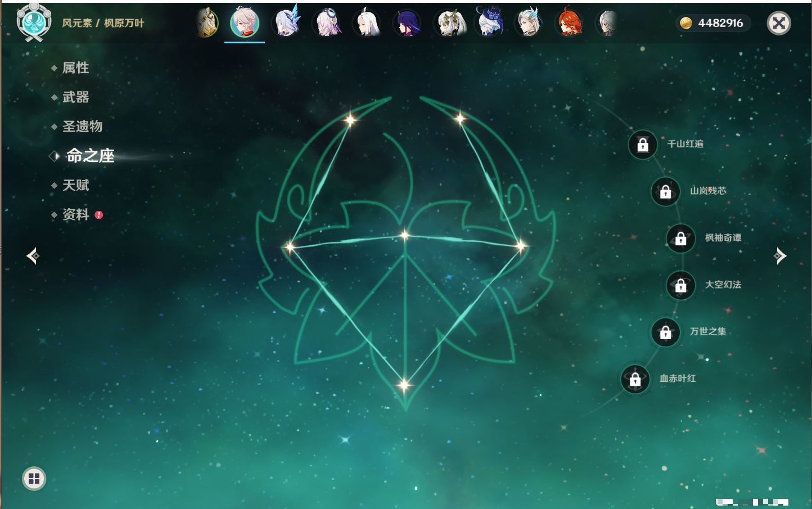View the locked 枫袖奇谭 constellation
This screenshot has height=509, width=812.
click(681, 238)
